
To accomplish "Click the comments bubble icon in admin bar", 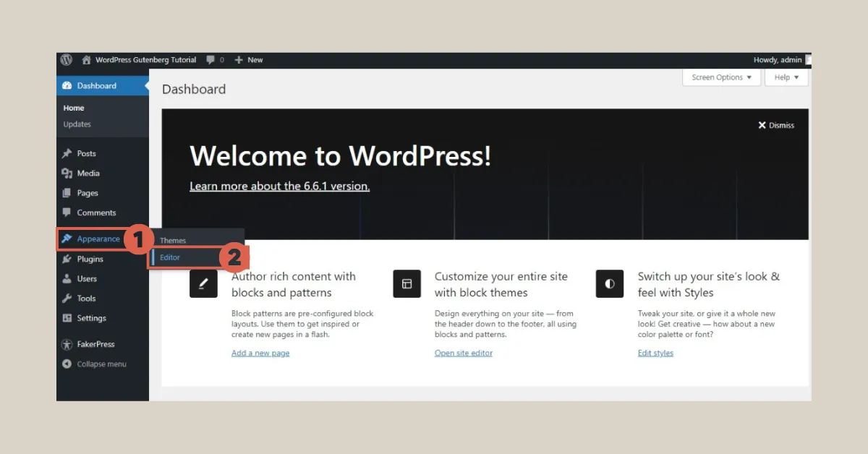I will (x=210, y=60).
